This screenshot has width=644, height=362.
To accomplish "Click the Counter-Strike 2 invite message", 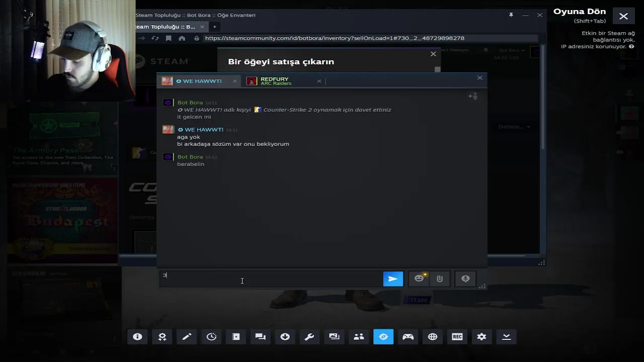I will tap(284, 110).
